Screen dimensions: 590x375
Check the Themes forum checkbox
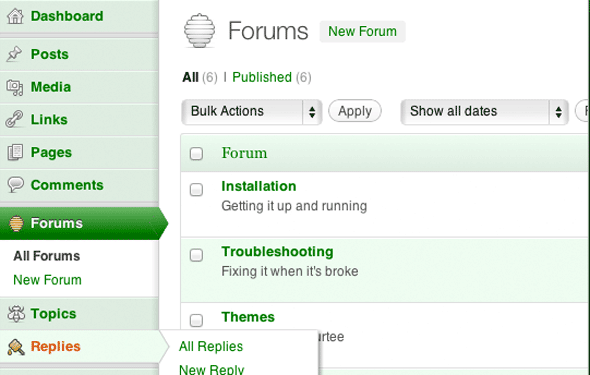[196, 320]
